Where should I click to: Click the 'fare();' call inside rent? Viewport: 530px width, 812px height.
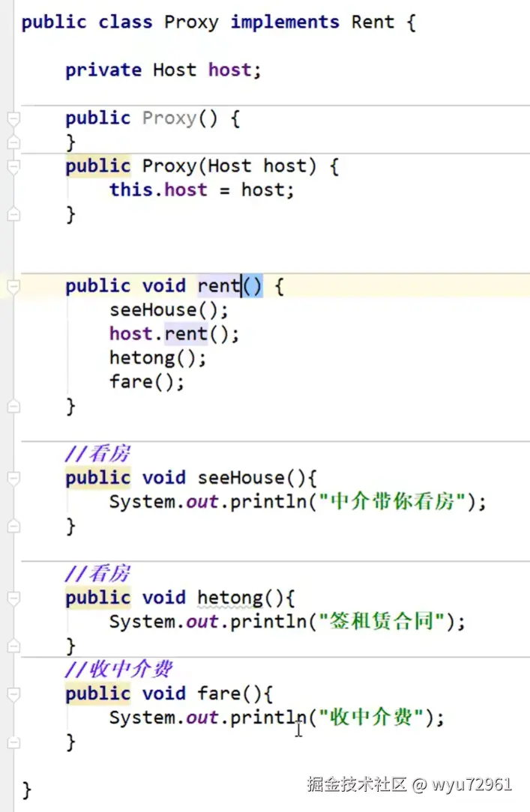147,382
